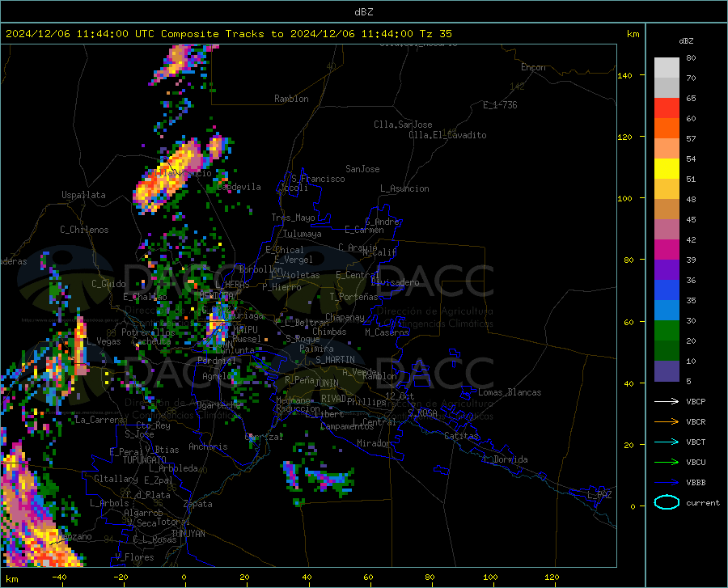Viewport: 728px width, 588px height.
Task: Click the orange VBCR arrow icon
Action: coord(667,422)
